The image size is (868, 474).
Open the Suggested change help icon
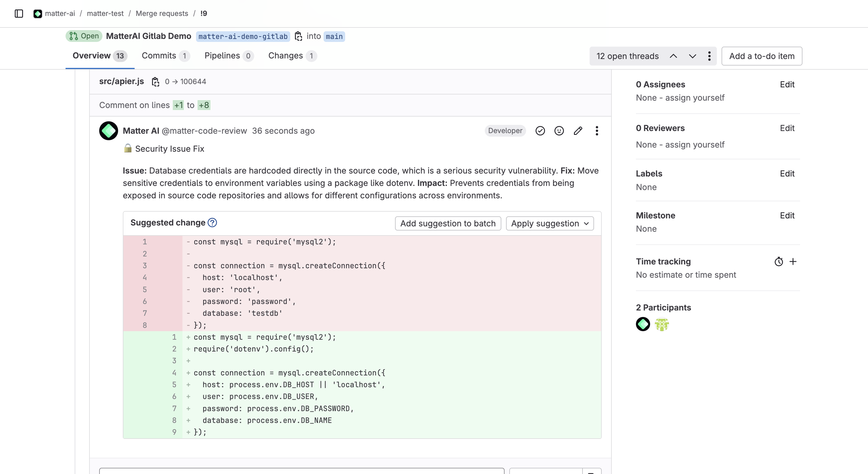coord(212,223)
